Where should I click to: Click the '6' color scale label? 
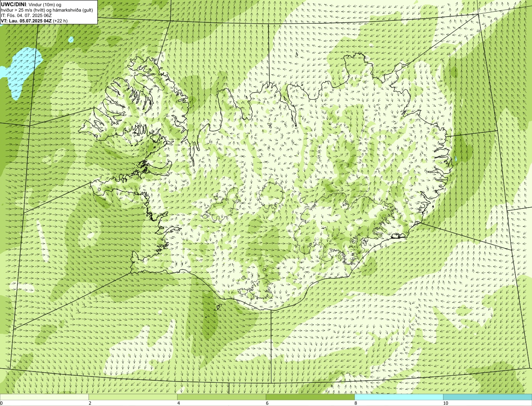267,403
